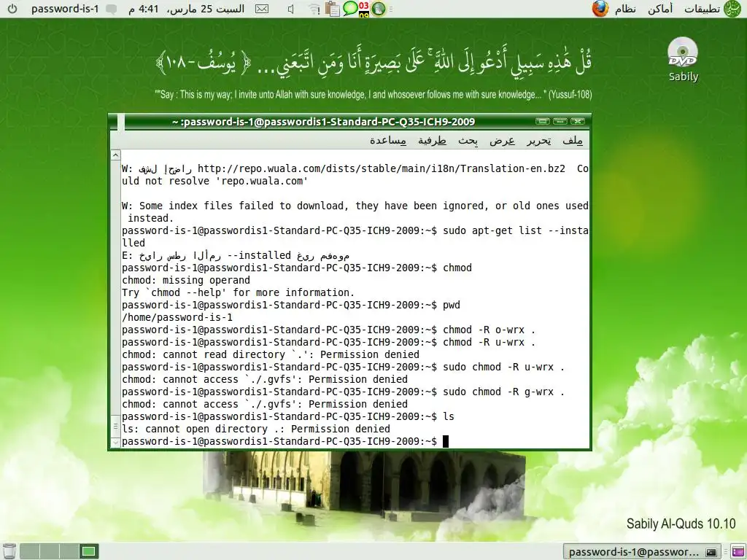The width and height of the screenshot is (747, 560).
Task: Switch to the second workspace
Action: 49,551
